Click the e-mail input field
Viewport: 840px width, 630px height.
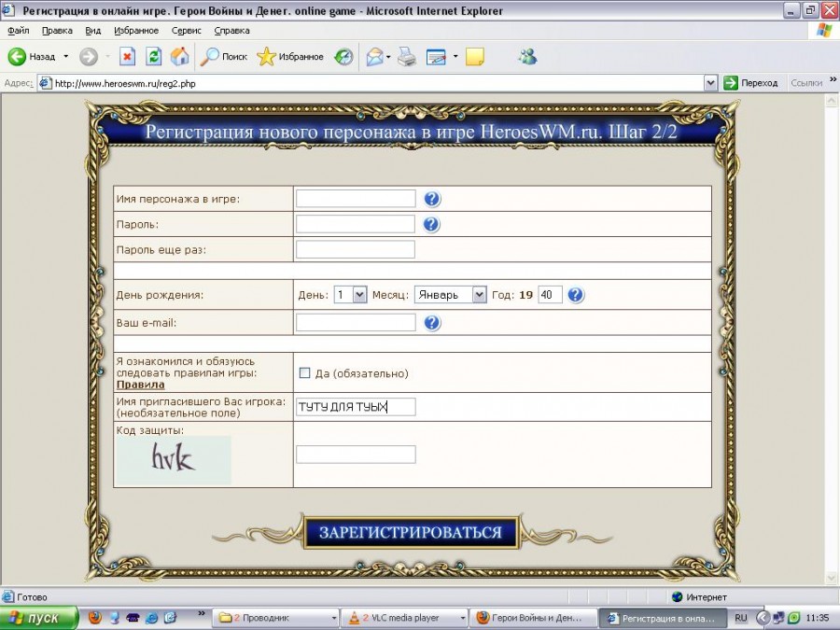[356, 323]
